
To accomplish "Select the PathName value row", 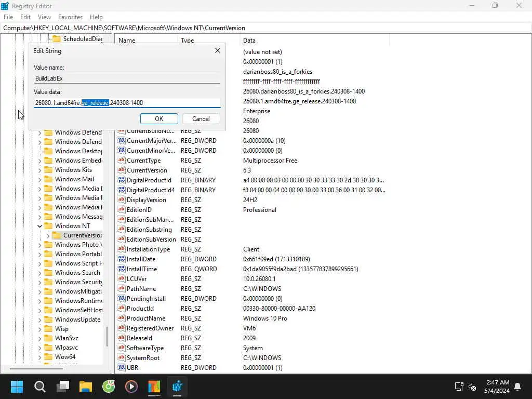I will coord(253,289).
